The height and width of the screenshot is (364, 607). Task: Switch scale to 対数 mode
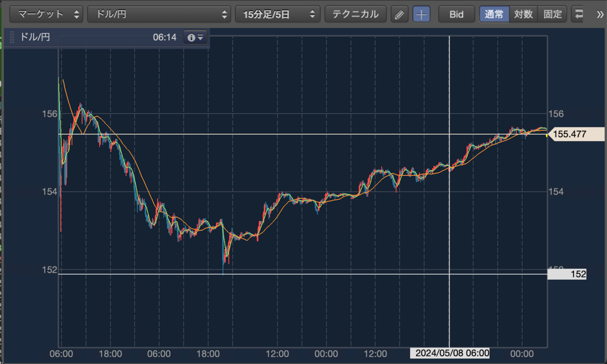point(524,14)
